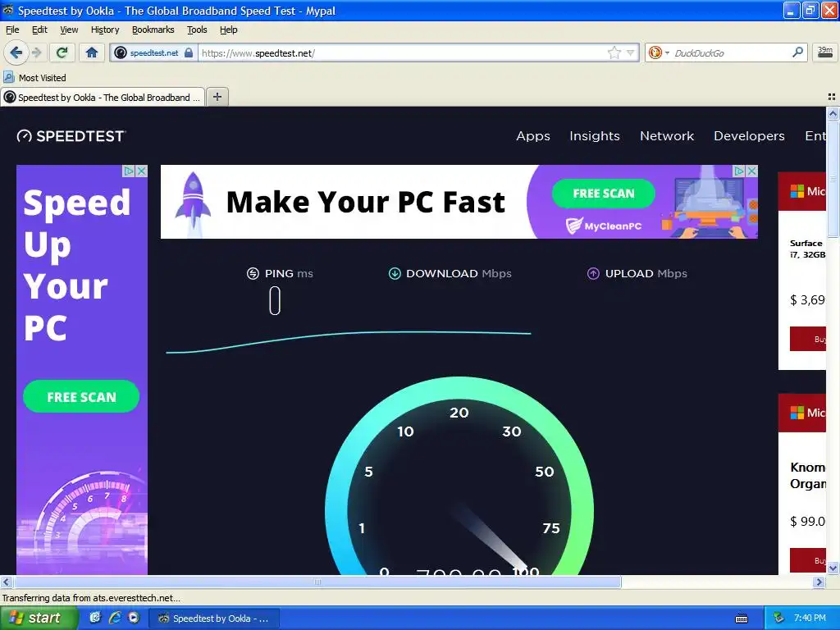
Task: Open the Bookmarks menu
Action: tap(153, 30)
